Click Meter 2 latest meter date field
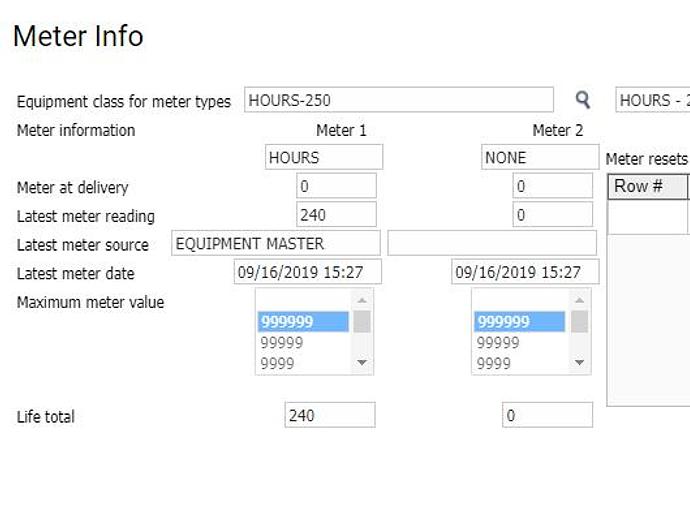Screen dimensions: 690x525 525,272
